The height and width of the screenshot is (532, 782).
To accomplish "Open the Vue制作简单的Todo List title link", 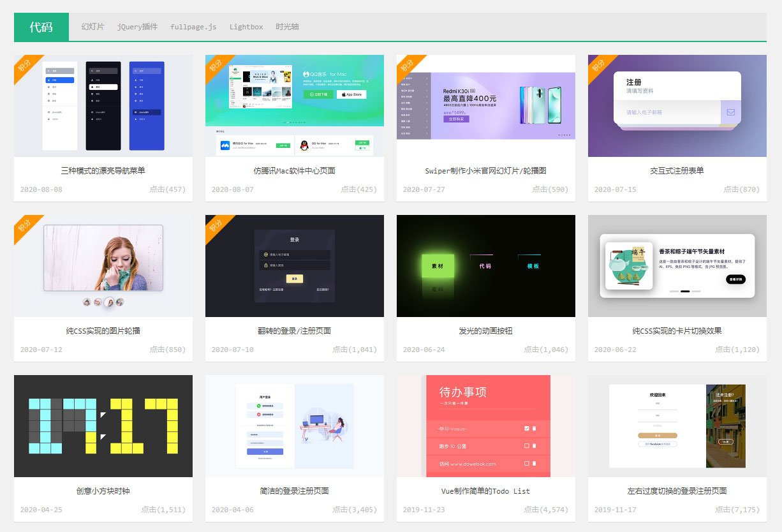I will [486, 491].
